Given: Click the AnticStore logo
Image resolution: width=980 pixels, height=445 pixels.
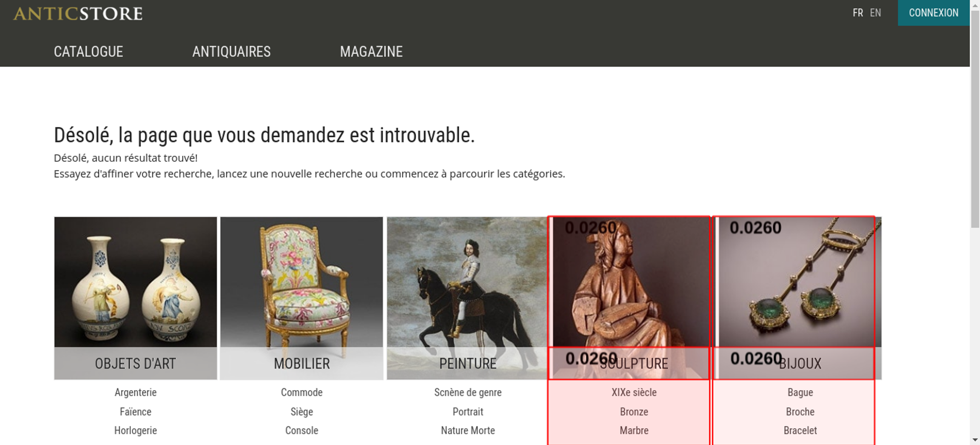Looking at the screenshot, I should 78,14.
